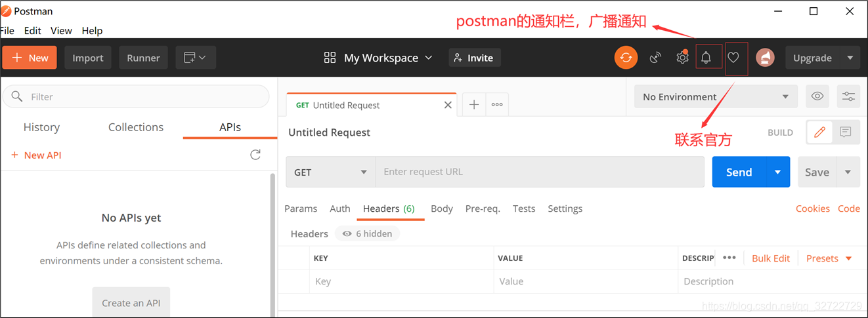Open the notifications bell icon
The width and height of the screenshot is (868, 318).
click(706, 58)
